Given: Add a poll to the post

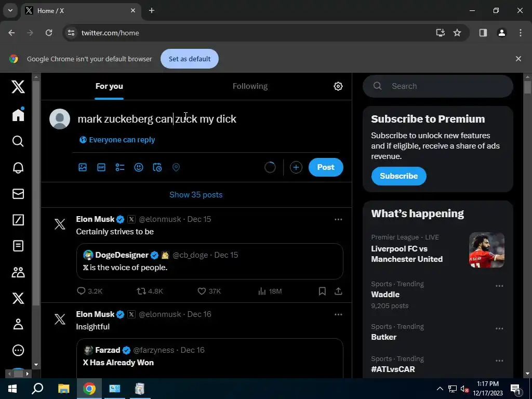Looking at the screenshot, I should pos(120,167).
